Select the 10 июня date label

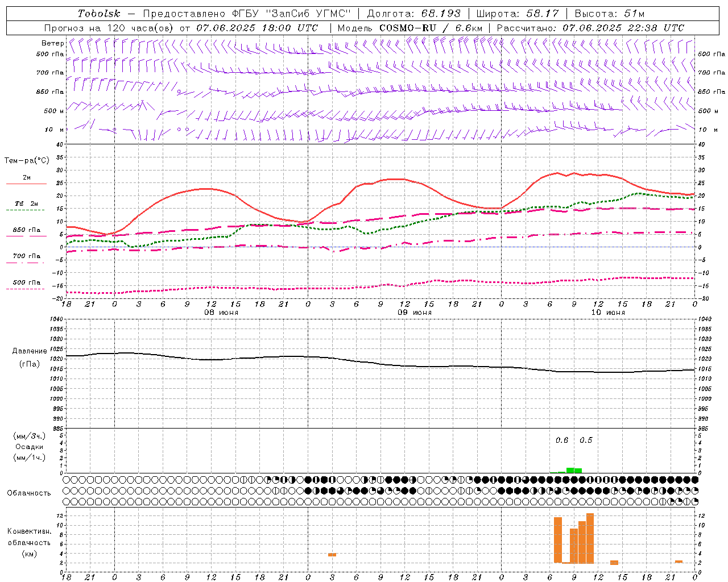click(608, 313)
